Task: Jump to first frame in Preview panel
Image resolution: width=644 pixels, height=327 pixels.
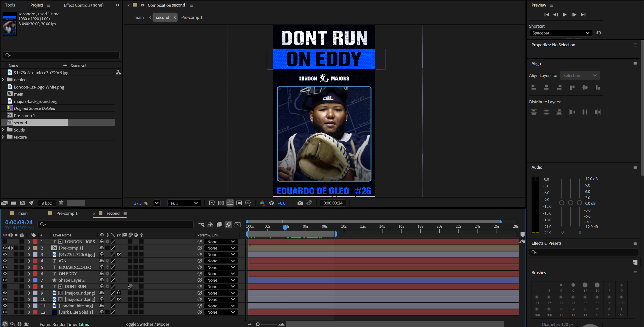Action: pyautogui.click(x=547, y=15)
